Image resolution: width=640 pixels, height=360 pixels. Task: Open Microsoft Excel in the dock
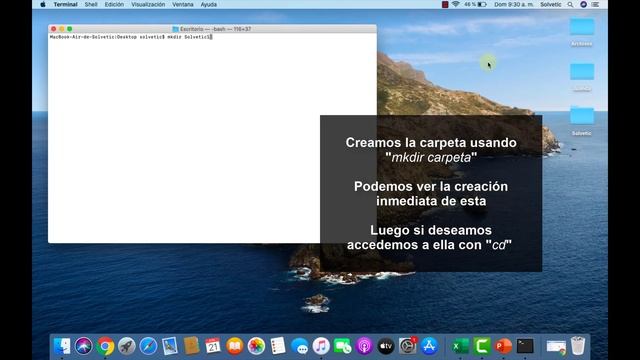pyautogui.click(x=460, y=346)
